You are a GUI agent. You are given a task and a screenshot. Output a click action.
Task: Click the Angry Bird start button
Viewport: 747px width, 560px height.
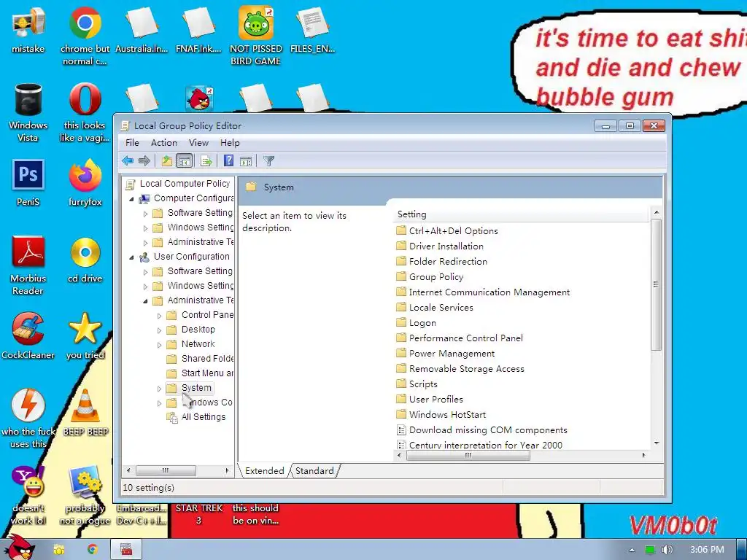point(18,548)
